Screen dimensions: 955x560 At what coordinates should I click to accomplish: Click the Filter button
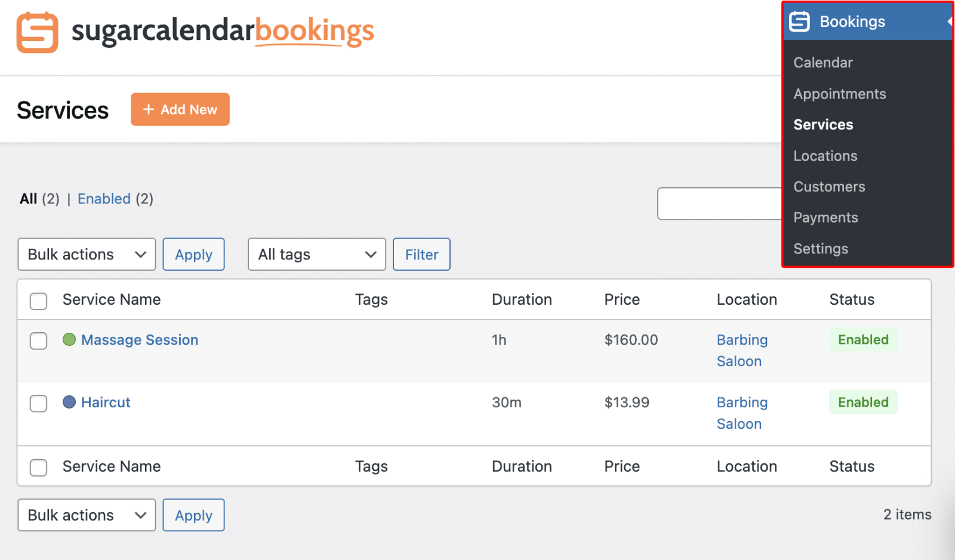pos(421,254)
